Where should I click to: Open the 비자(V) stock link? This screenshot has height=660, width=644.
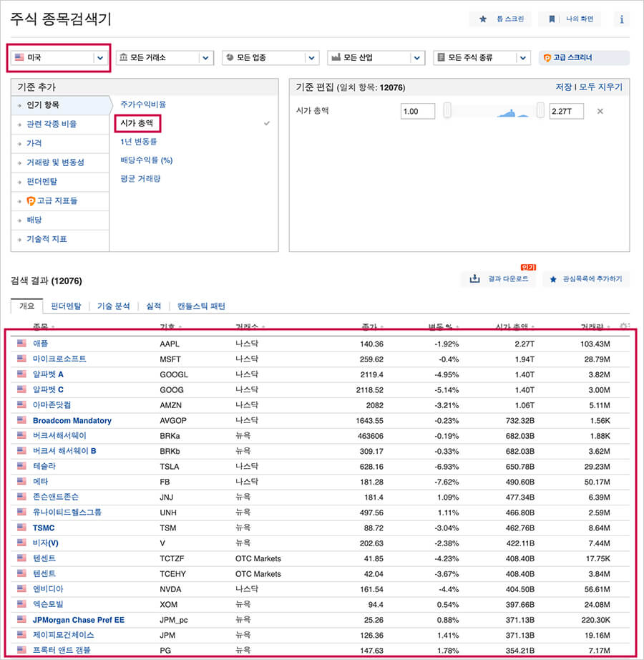[x=45, y=543]
